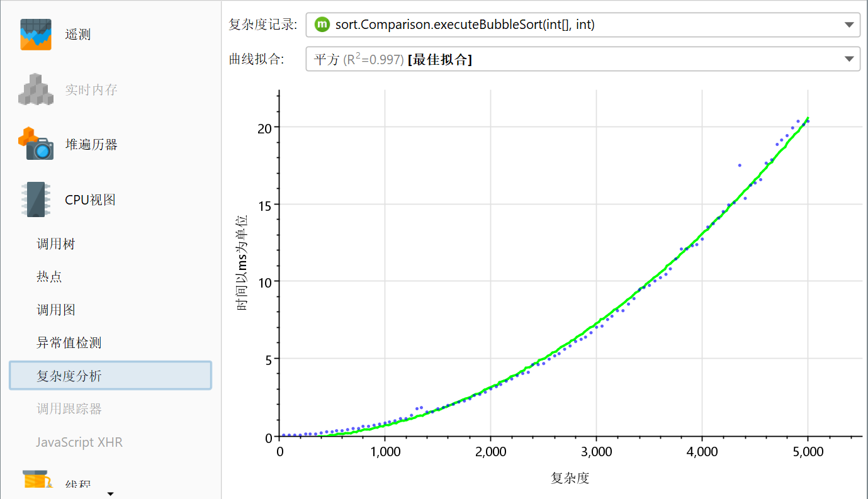Select the 复杂度分析 complexity analysis view
Viewport: 868px width, 499px height.
pyautogui.click(x=110, y=376)
